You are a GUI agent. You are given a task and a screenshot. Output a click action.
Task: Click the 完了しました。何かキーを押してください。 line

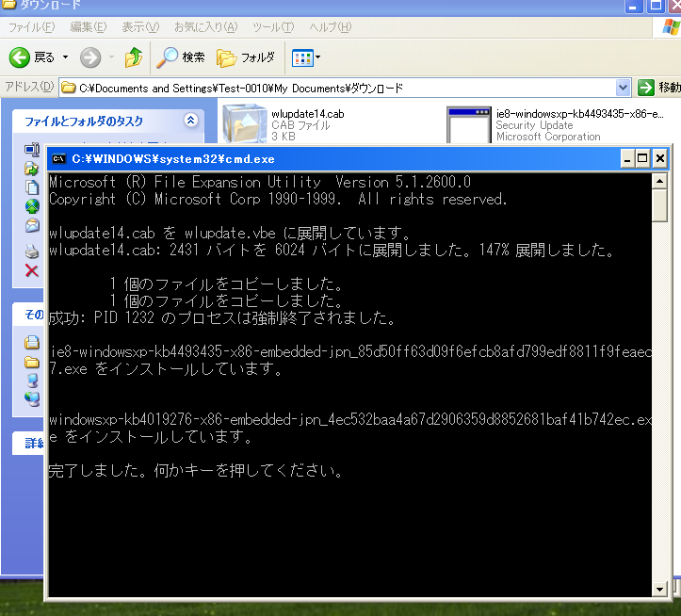(196, 470)
